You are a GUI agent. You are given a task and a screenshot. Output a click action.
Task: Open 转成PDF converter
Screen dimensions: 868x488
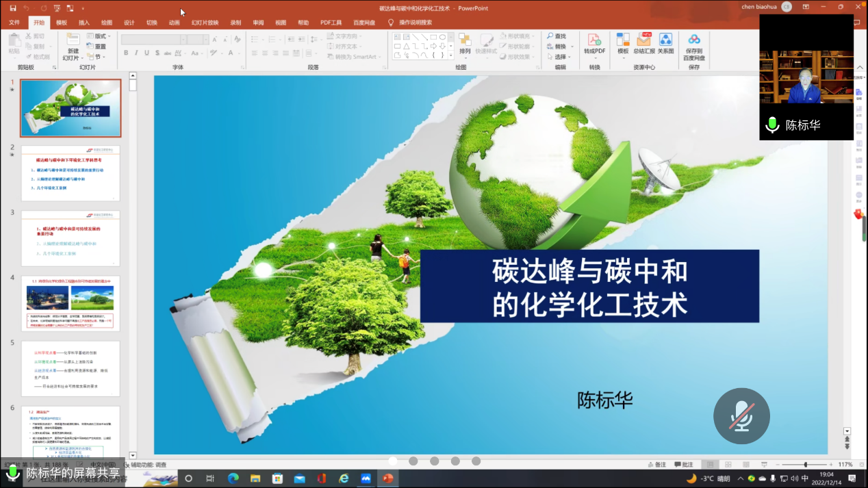tap(594, 44)
